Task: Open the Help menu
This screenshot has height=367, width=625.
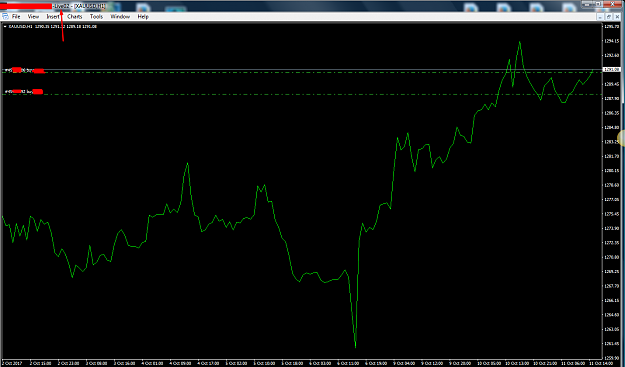Action: point(143,17)
